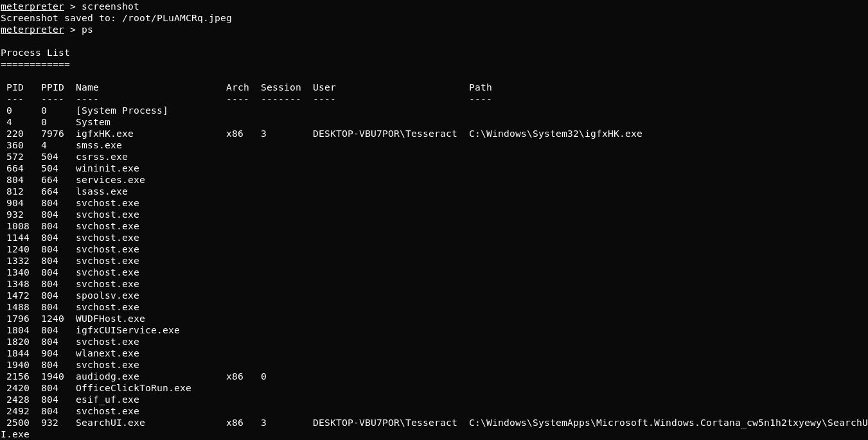Click the igfxHK.exe process name
This screenshot has height=440, width=868.
(105, 134)
